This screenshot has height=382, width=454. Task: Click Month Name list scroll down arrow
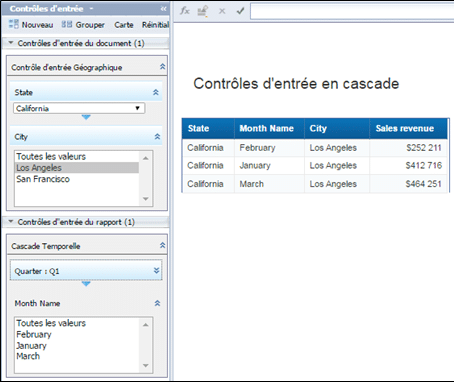[146, 366]
